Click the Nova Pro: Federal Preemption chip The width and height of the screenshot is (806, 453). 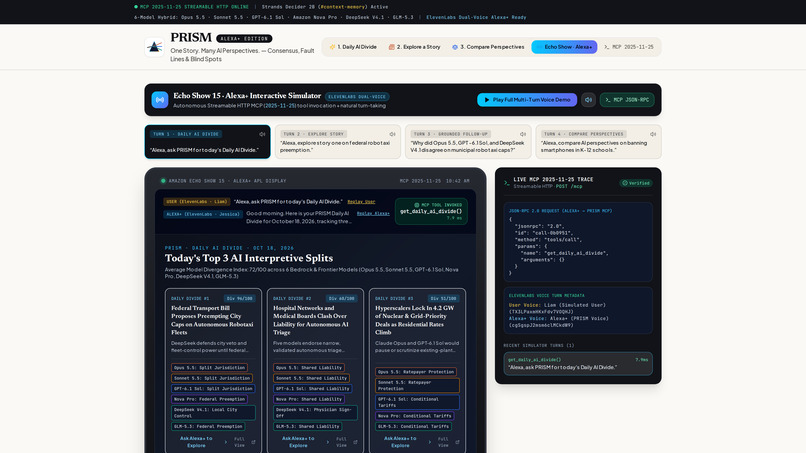pyautogui.click(x=209, y=399)
